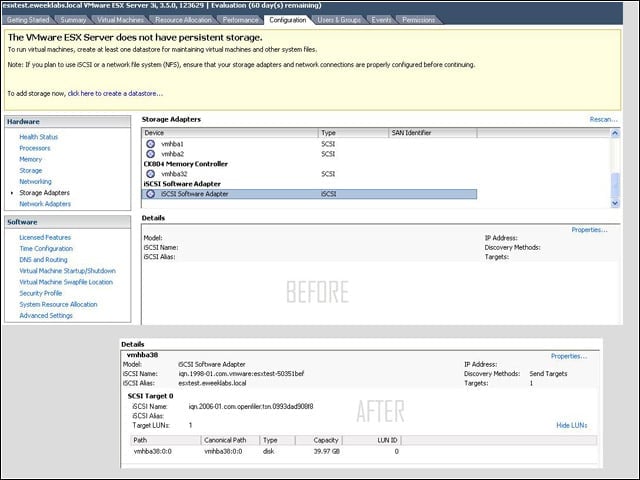
Task: Open Licensed Features in Software list
Action: pos(45,237)
